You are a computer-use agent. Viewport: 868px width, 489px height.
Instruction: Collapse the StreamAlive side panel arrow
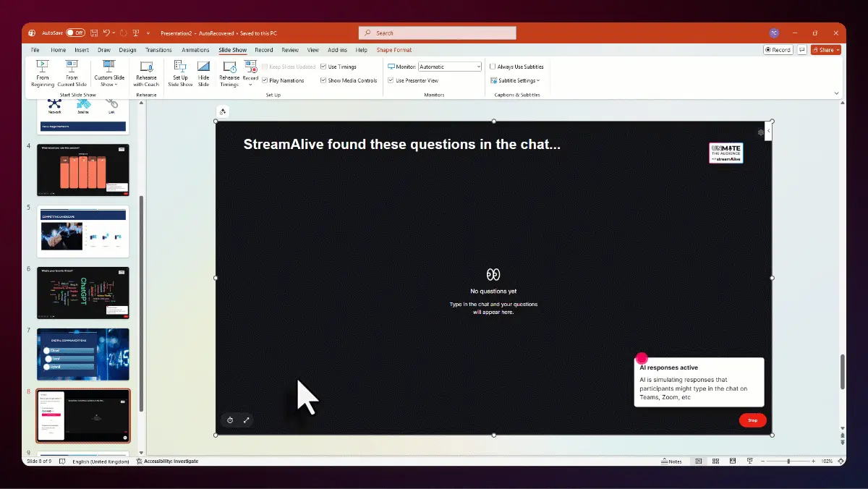[768, 132]
